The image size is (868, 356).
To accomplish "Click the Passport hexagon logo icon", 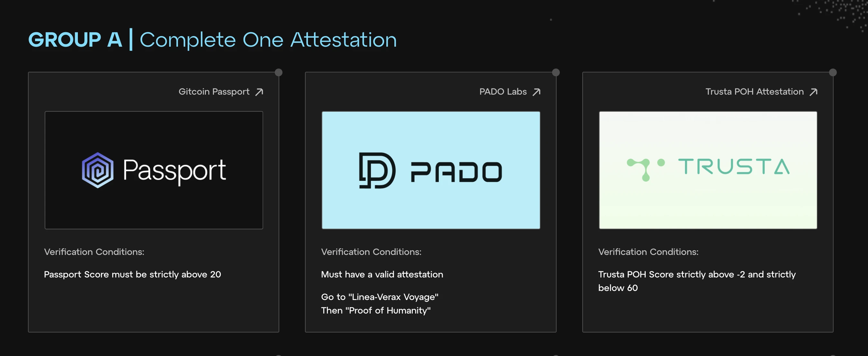I will pyautogui.click(x=97, y=170).
